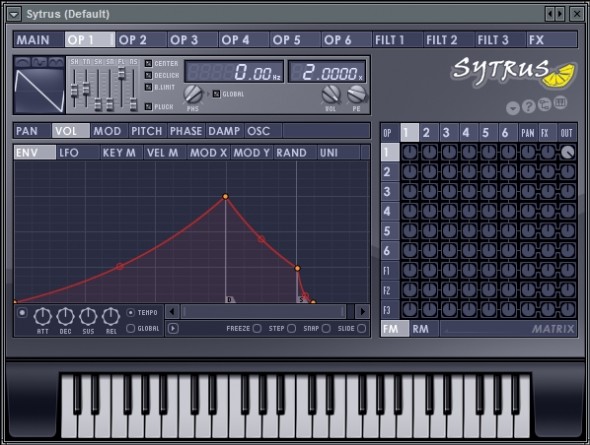The image size is (590, 445).
Task: Click the right arrow of the envelope scrollbar
Action: click(362, 311)
